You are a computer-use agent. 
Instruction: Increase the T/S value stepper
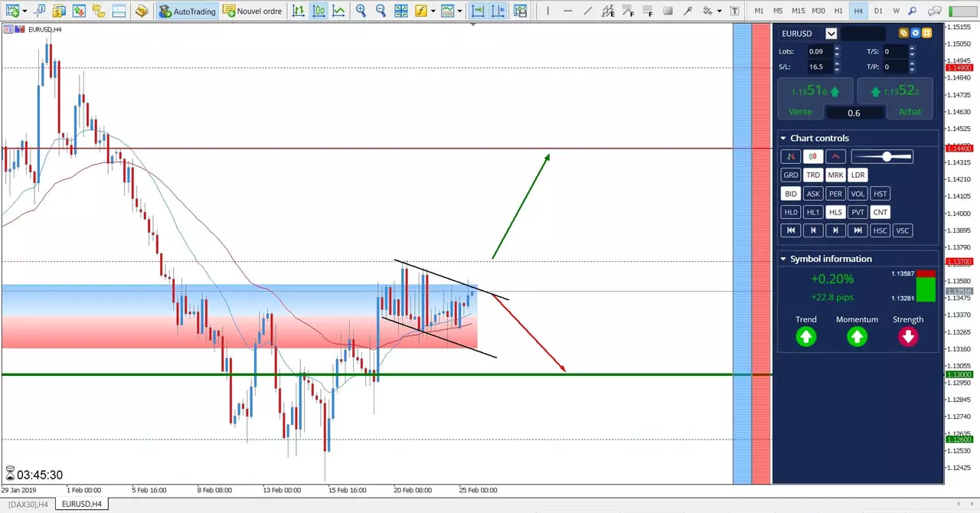[x=912, y=48]
